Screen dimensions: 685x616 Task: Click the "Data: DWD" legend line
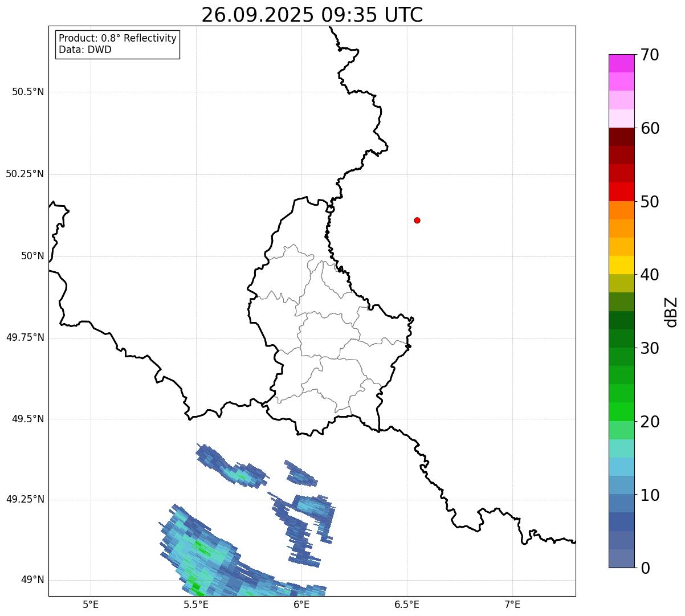click(85, 50)
